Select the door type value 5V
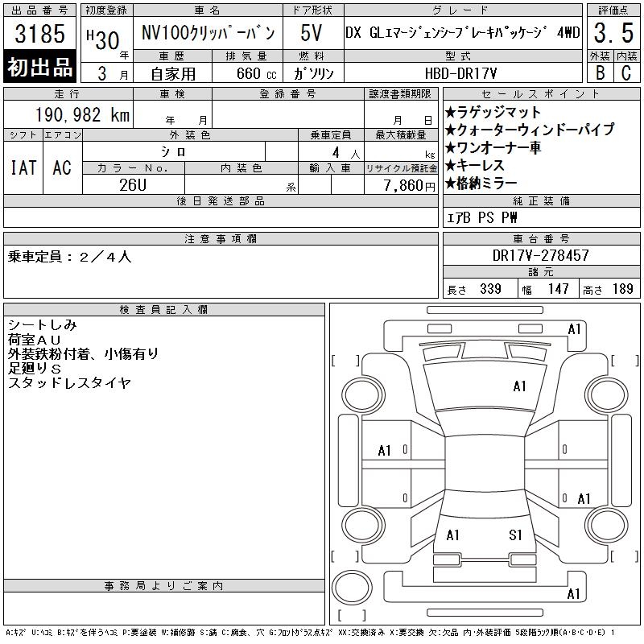644x644 pixels. click(311, 33)
